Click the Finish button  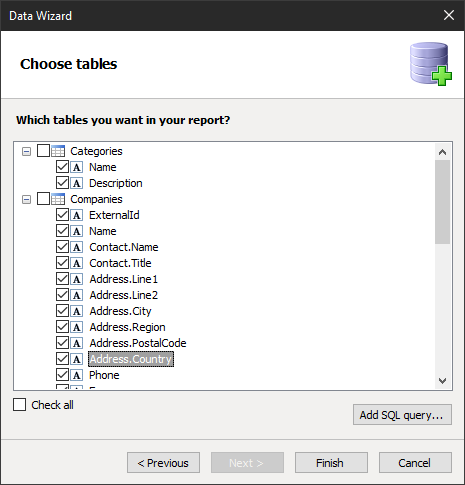(x=331, y=463)
